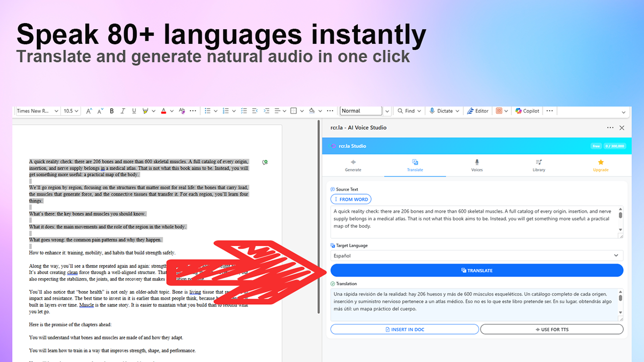This screenshot has height=362, width=644.
Task: Launch Copilot from the toolbar
Action: pos(527,111)
